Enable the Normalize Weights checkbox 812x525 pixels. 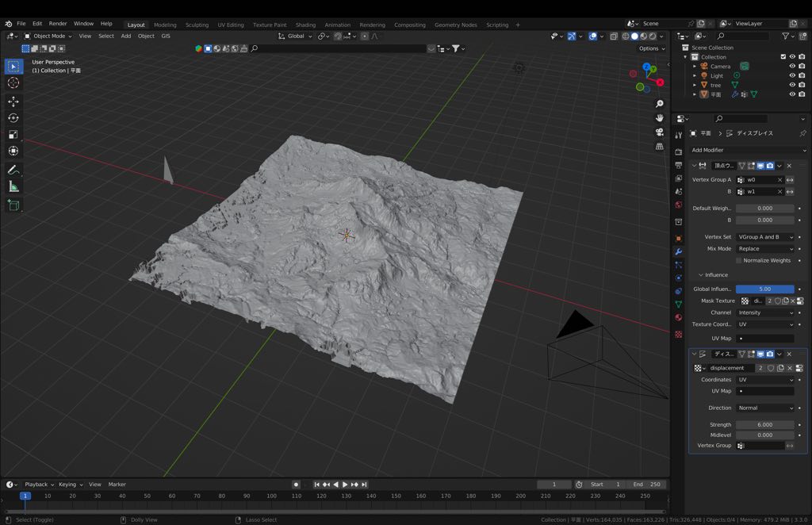[x=739, y=260]
